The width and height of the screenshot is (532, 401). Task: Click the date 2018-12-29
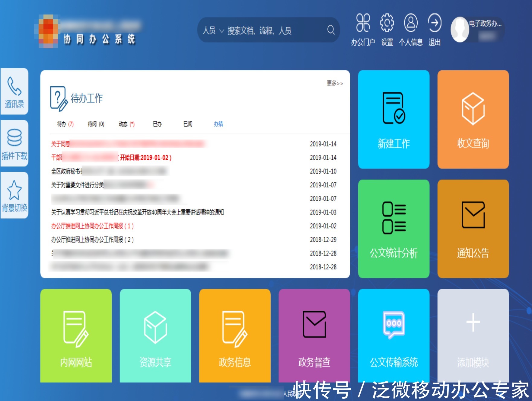[x=323, y=240]
